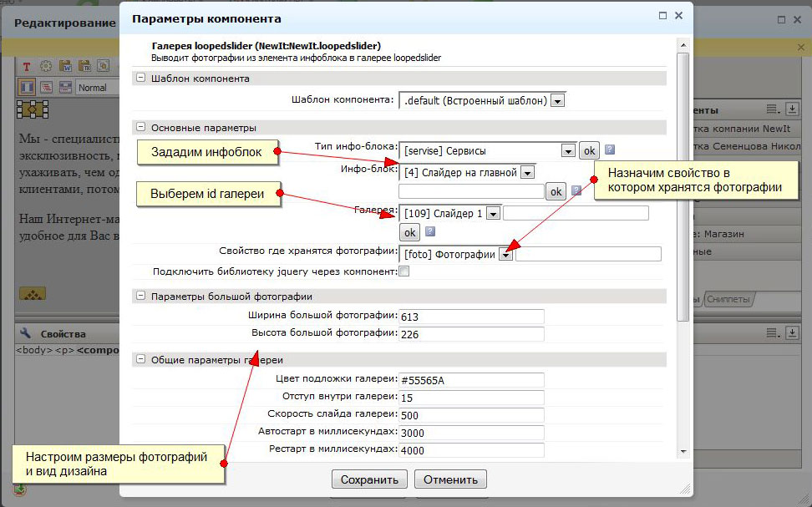This screenshot has width=812, height=507.
Task: Open help icon beside Инфо-блок ok button
Action: 576,190
